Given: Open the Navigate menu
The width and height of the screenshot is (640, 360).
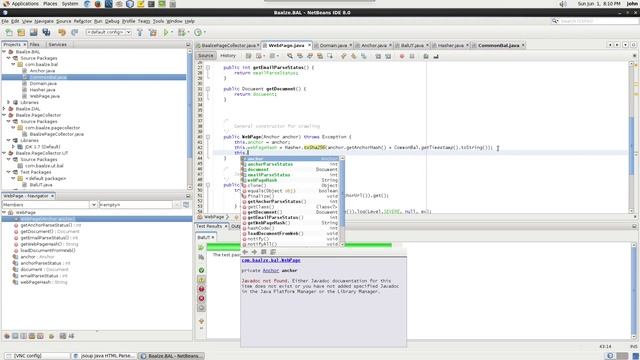Looking at the screenshot, I should click(44, 21).
